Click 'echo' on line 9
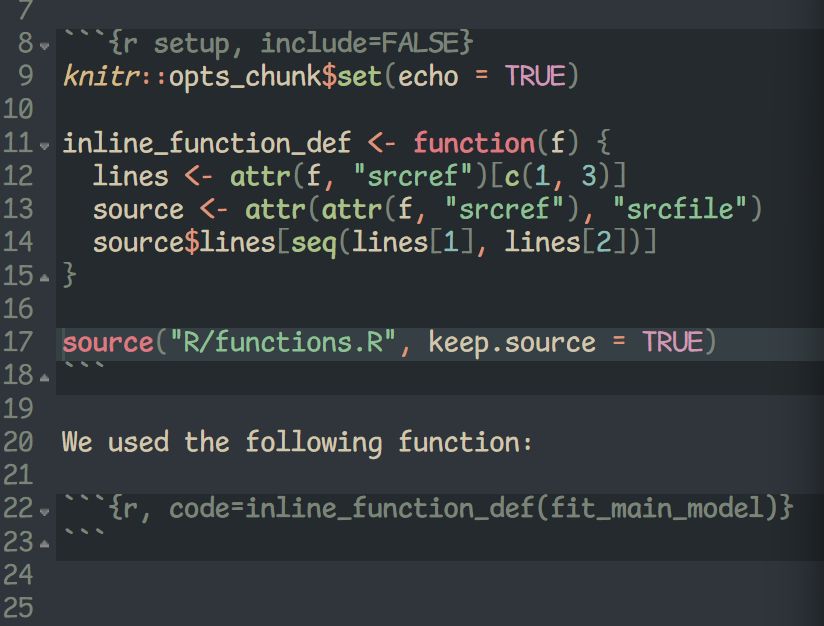Image resolution: width=824 pixels, height=626 pixels. [x=428, y=76]
